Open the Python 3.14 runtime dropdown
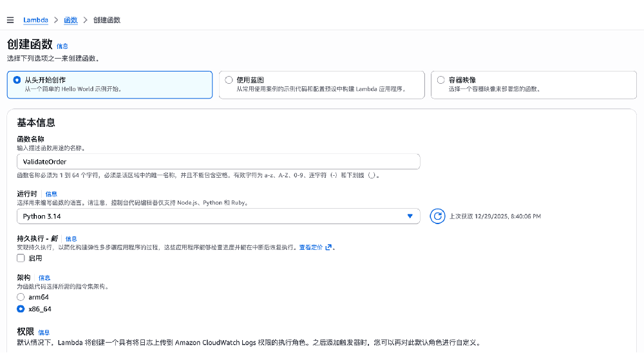644x362 pixels. click(x=218, y=216)
